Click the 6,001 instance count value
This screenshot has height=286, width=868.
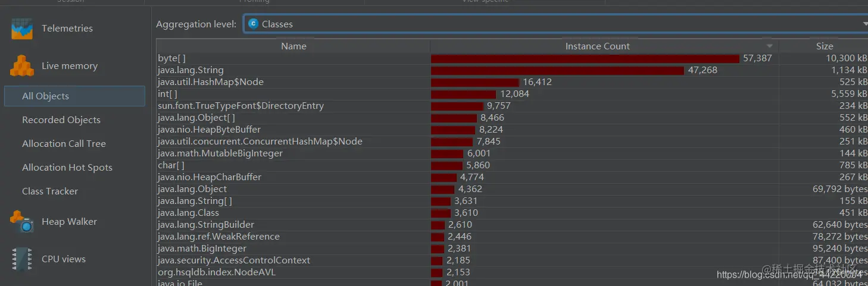[479, 153]
